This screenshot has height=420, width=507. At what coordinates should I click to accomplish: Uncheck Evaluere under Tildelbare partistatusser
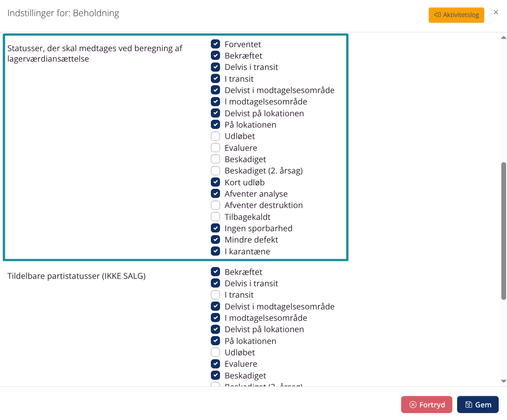[215, 364]
